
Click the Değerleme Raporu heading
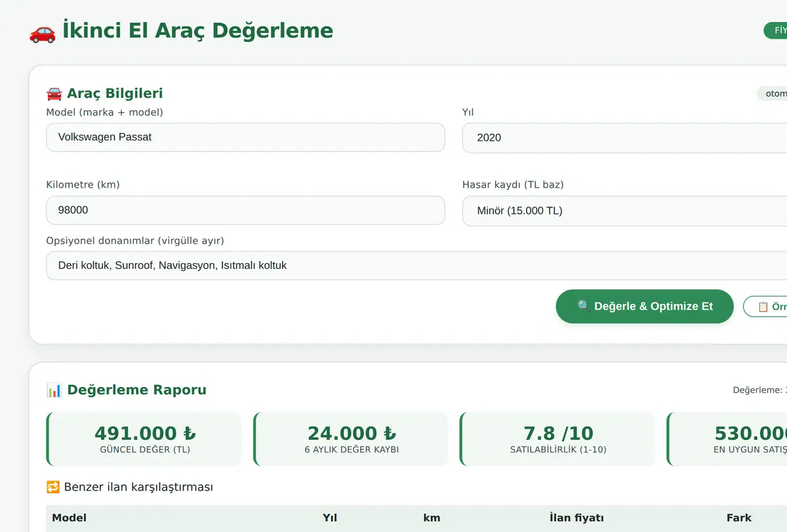tap(136, 390)
